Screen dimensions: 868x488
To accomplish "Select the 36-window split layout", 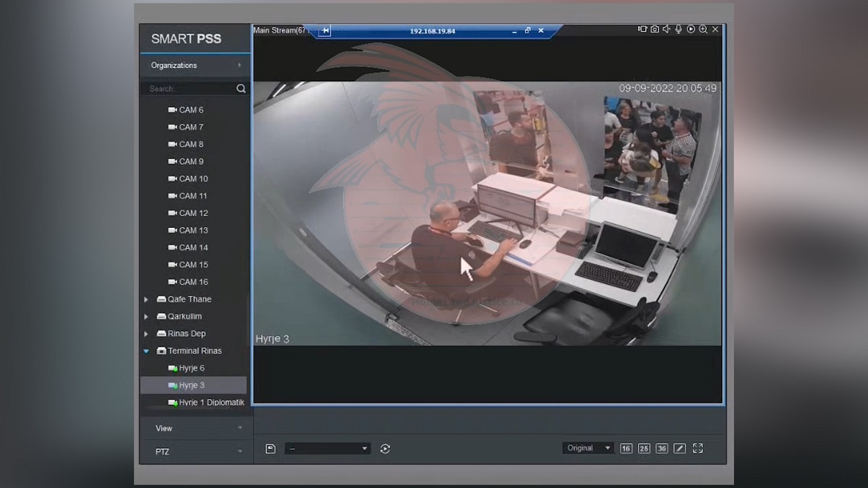I will [x=662, y=449].
